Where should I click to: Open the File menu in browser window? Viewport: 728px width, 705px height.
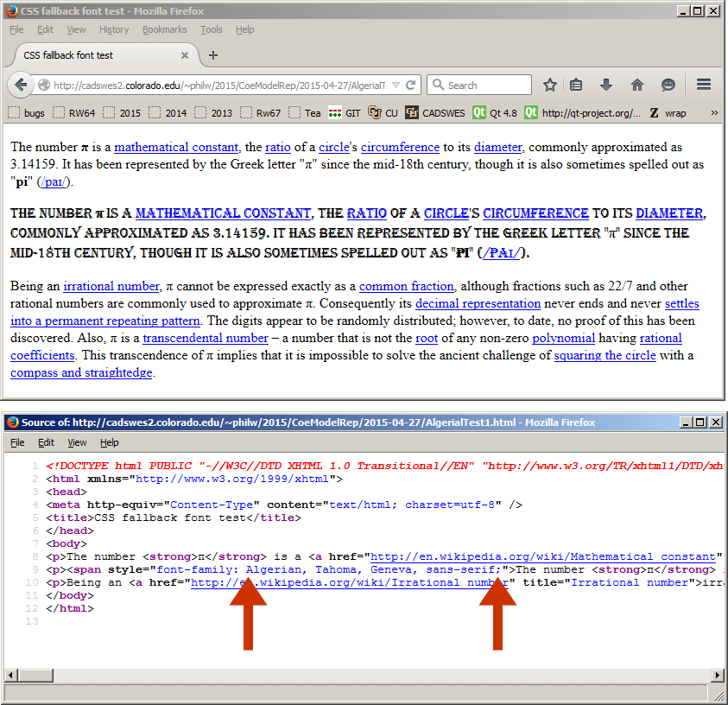pos(16,29)
